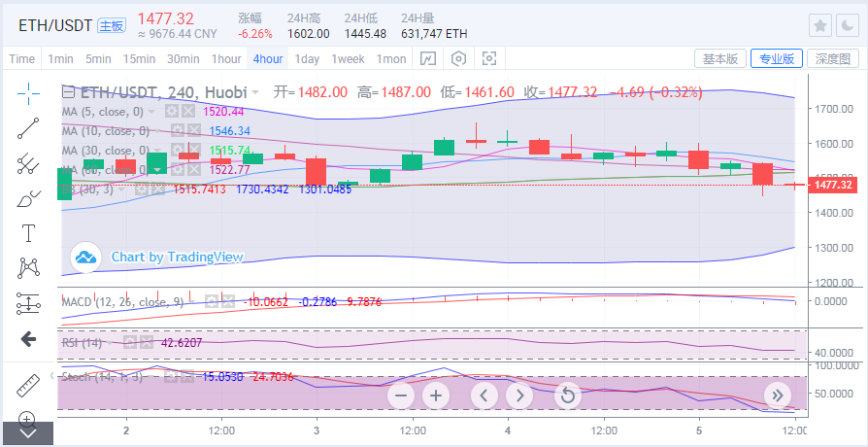Select the Time interval tab

(22, 58)
